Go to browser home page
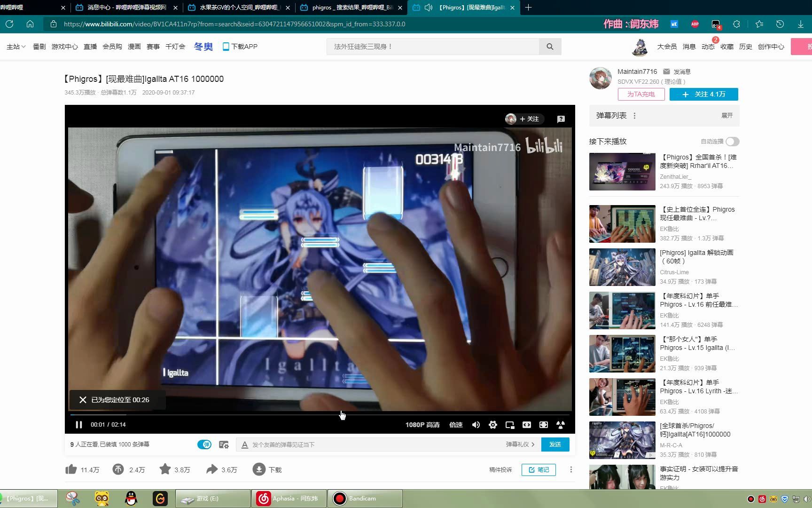This screenshot has height=508, width=812. point(30,24)
